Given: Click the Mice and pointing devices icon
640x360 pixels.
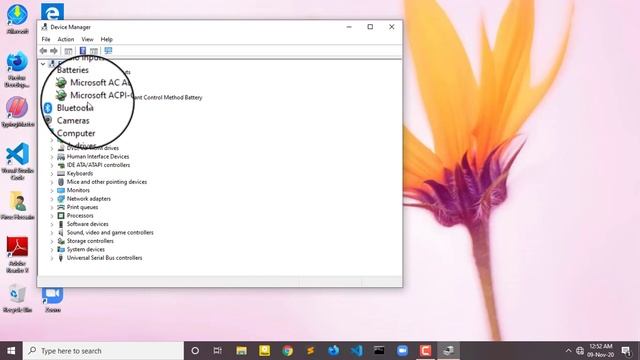Looking at the screenshot, I should click(61, 182).
